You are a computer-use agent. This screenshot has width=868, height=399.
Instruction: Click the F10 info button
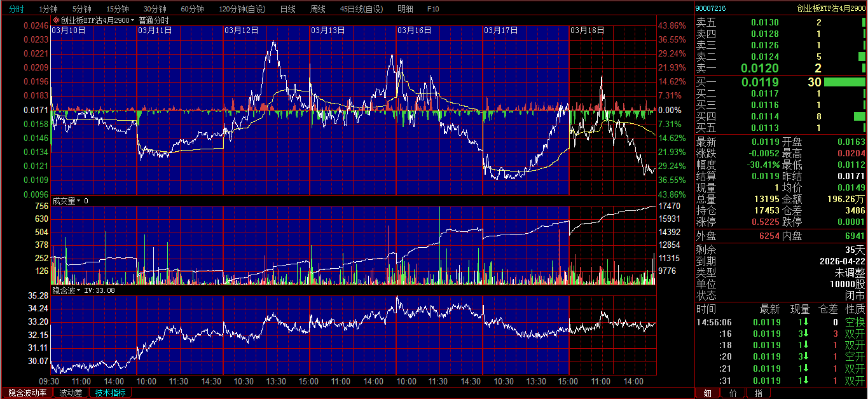[x=433, y=9]
